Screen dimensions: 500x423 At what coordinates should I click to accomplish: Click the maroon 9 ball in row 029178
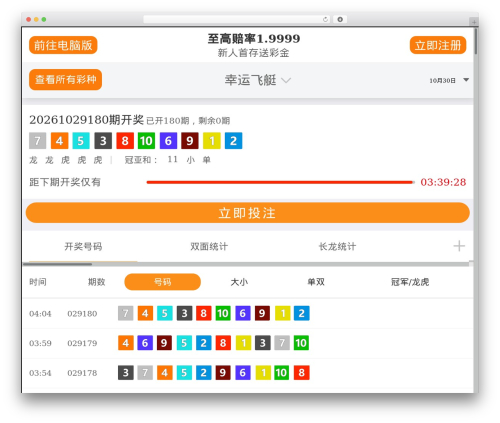click(x=223, y=373)
